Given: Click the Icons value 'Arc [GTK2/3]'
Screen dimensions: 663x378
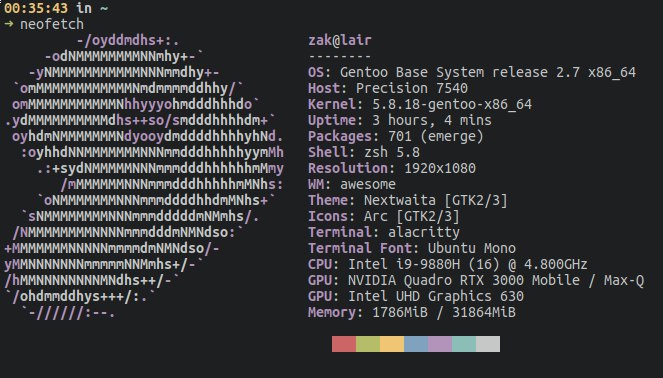Looking at the screenshot, I should (x=412, y=216).
